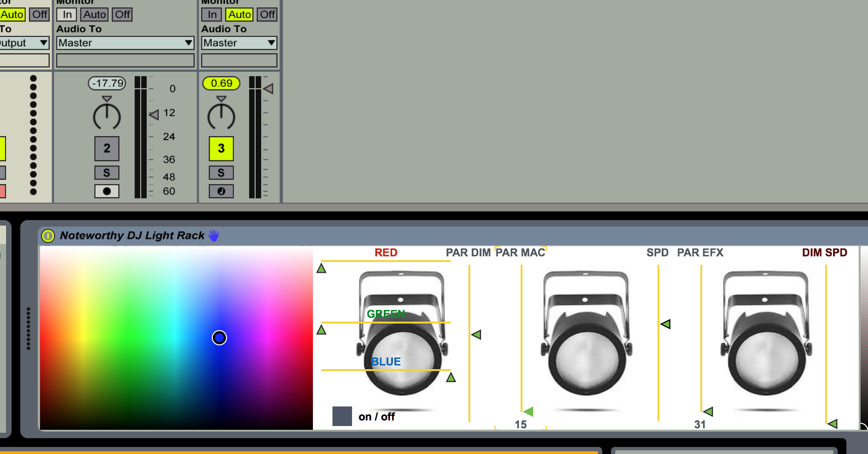Image resolution: width=868 pixels, height=454 pixels.
Task: Click the blue hand icon beside the rack title
Action: (214, 236)
